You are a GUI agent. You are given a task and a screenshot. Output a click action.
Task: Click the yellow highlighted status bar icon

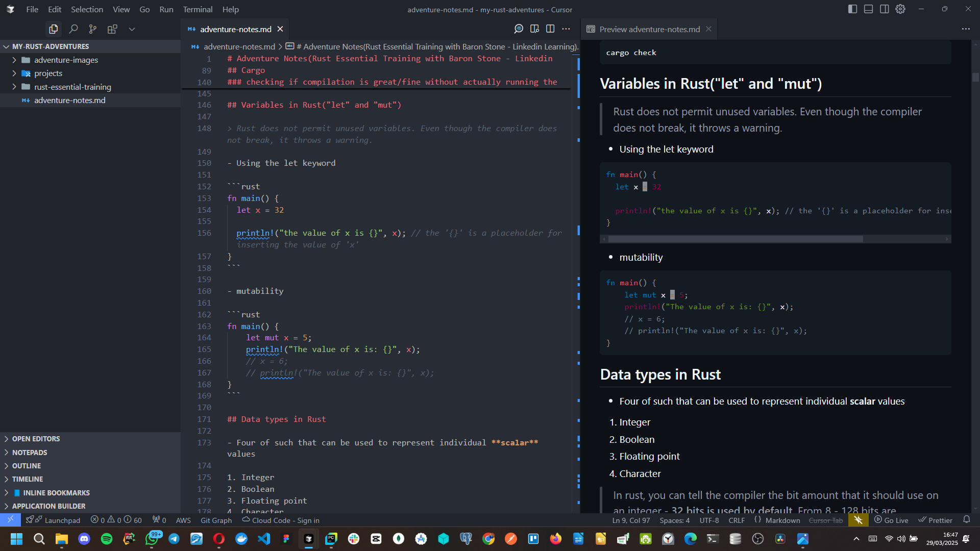pos(858,520)
